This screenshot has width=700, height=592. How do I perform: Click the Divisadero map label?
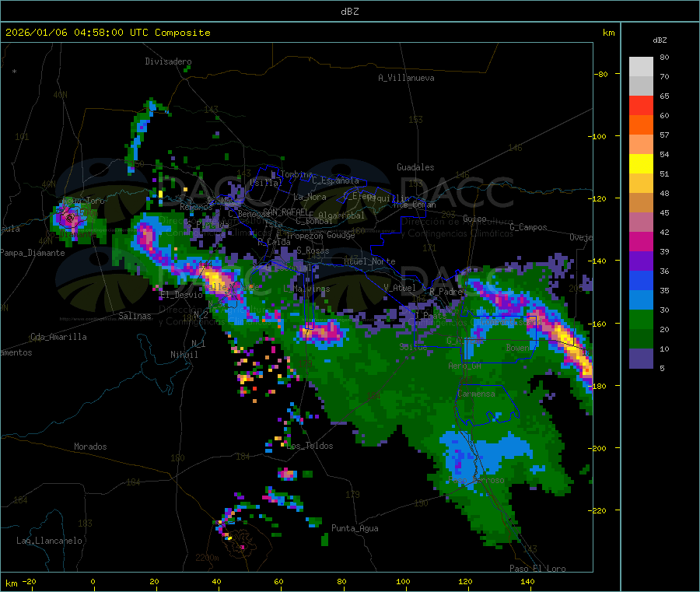(168, 61)
